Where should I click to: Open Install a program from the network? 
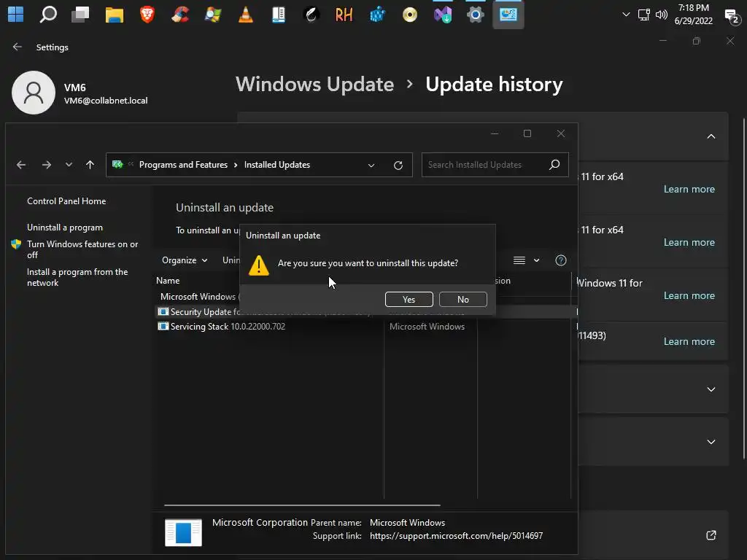(77, 277)
